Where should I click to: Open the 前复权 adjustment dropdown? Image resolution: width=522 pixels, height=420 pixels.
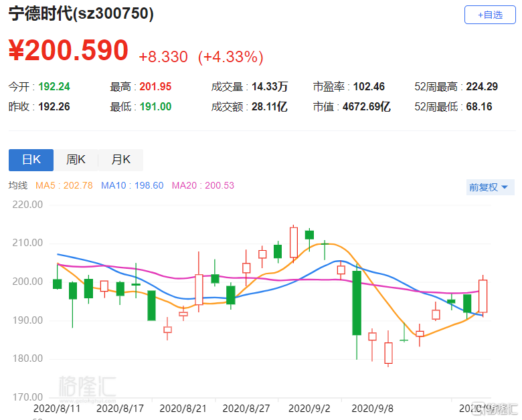(490, 187)
